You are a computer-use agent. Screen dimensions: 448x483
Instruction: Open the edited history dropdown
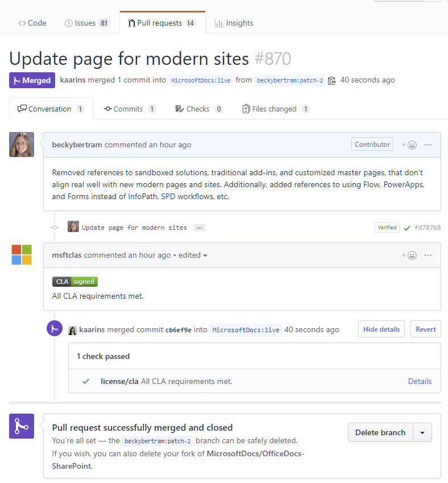click(x=193, y=255)
